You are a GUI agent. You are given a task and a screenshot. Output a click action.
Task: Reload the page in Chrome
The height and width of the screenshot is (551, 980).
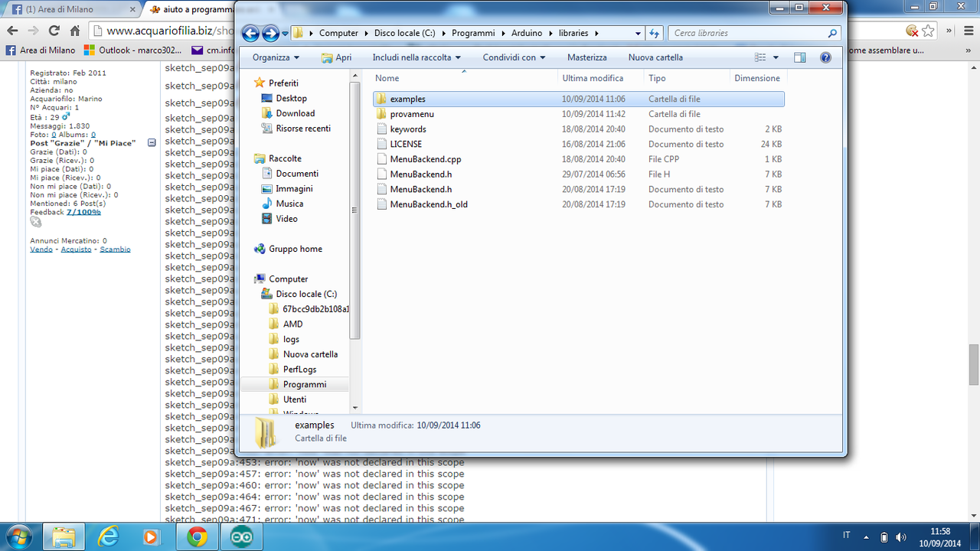pos(54,31)
